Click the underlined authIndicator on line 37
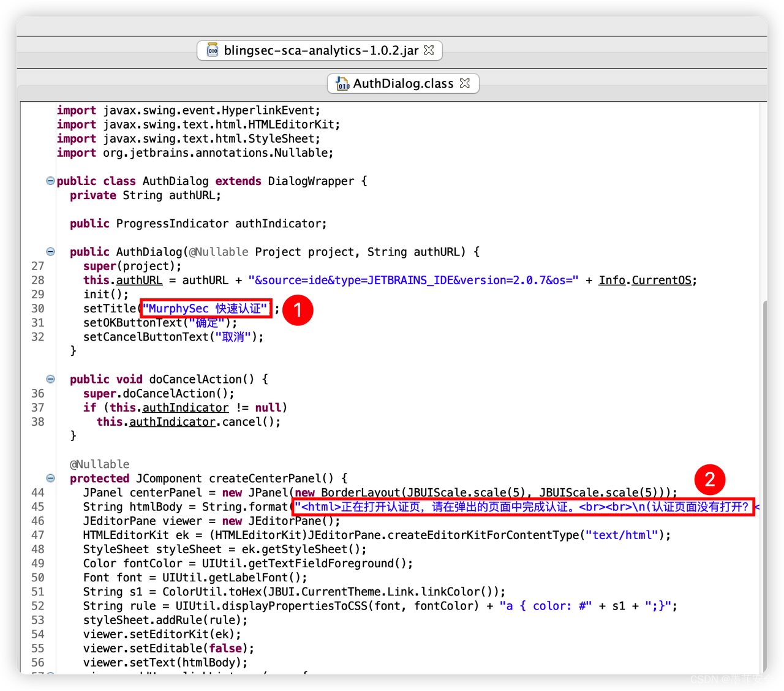 186,407
